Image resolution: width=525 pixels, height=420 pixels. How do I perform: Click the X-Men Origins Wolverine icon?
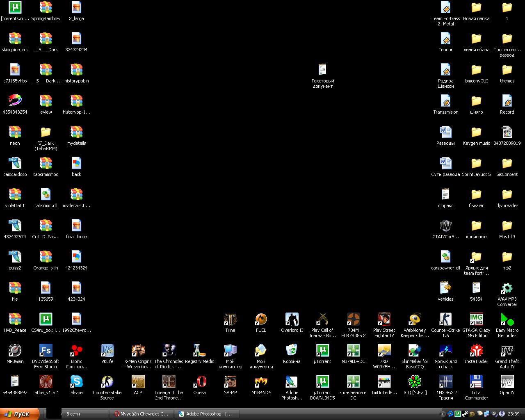tap(138, 350)
